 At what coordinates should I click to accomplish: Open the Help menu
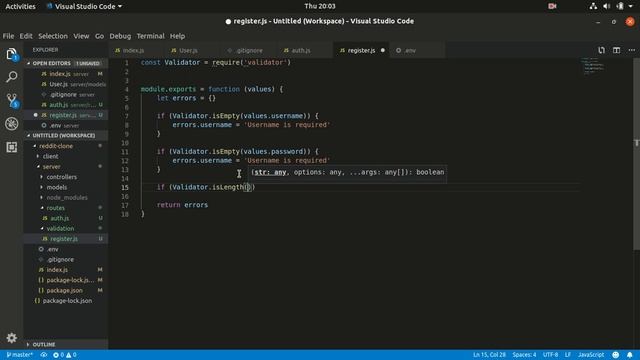[x=177, y=36]
